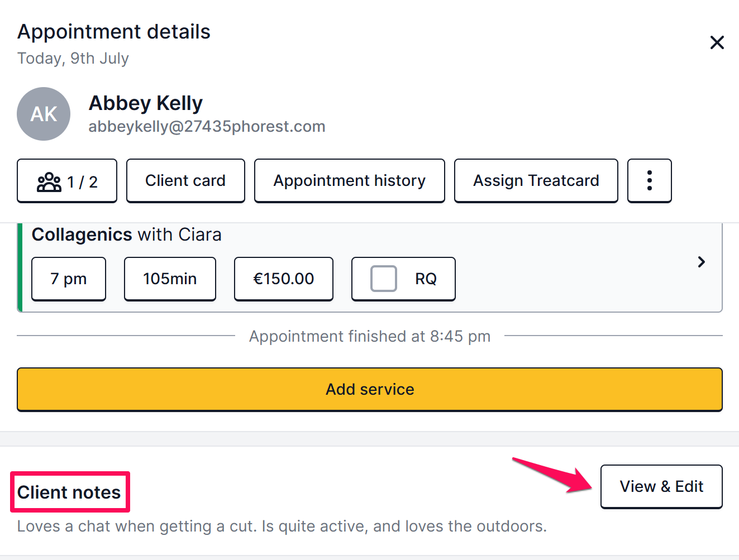Open the three-dot more options menu

pos(649,181)
